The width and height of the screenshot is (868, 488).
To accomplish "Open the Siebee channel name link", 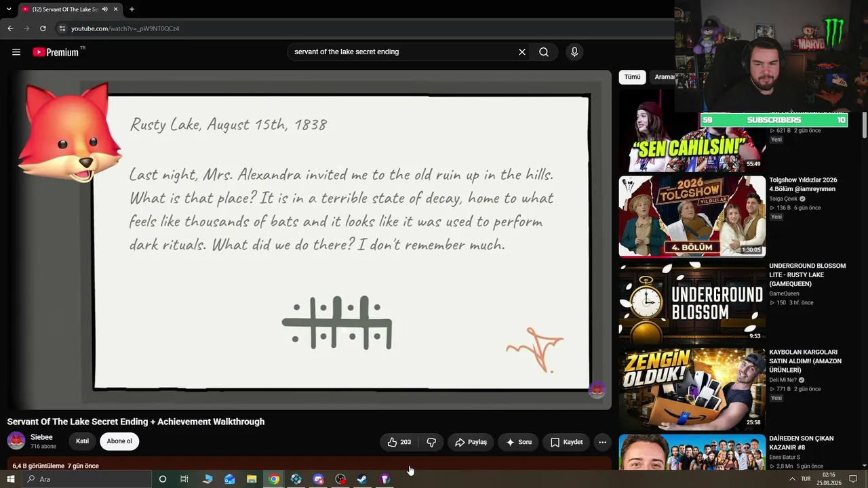I will [x=41, y=437].
